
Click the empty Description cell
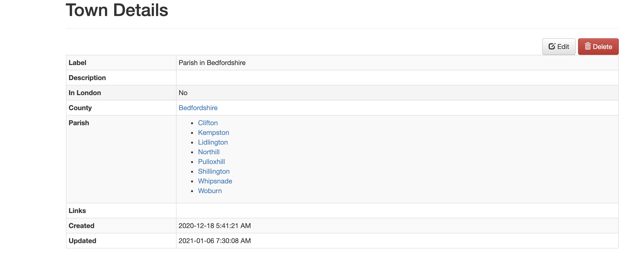pos(397,78)
